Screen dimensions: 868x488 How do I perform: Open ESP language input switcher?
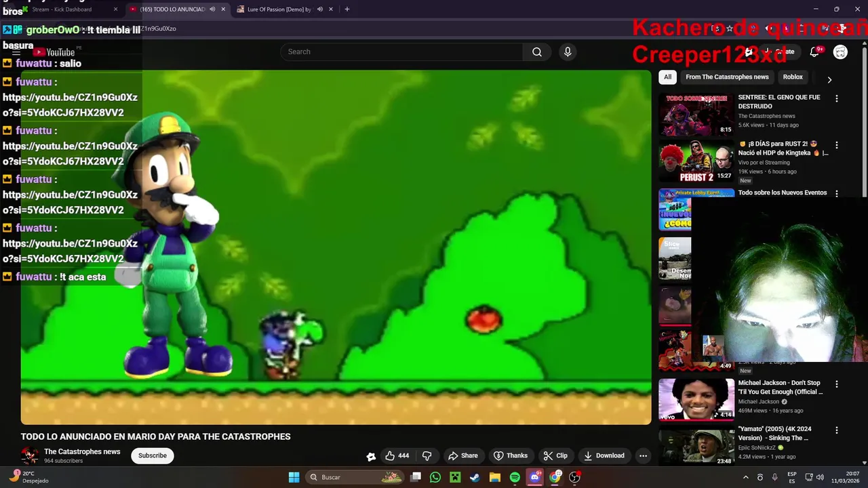click(x=791, y=477)
